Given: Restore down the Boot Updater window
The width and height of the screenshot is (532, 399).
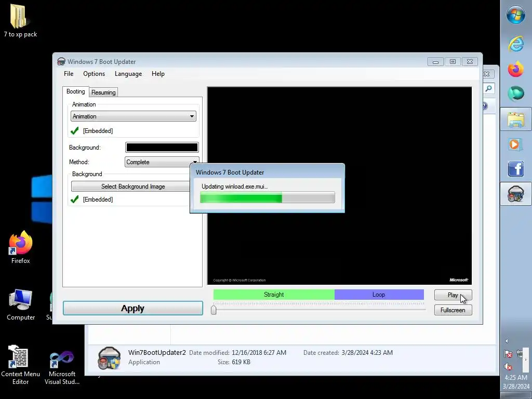Looking at the screenshot, I should (453, 61).
